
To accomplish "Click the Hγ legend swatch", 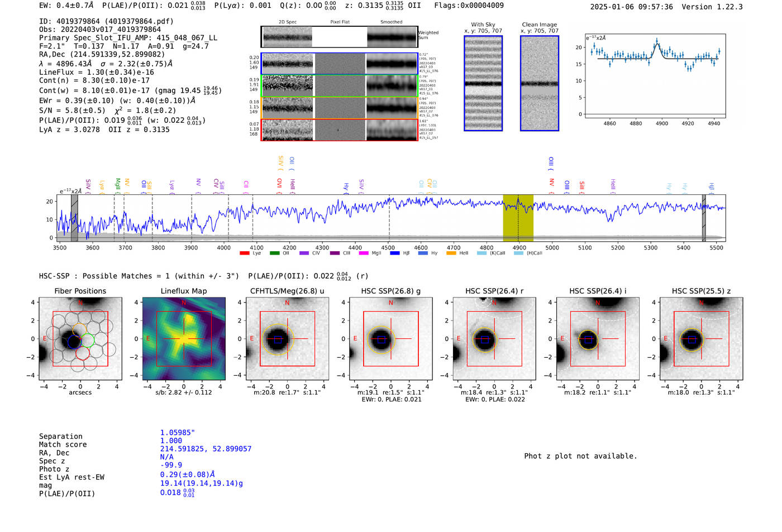I will 423,253.
